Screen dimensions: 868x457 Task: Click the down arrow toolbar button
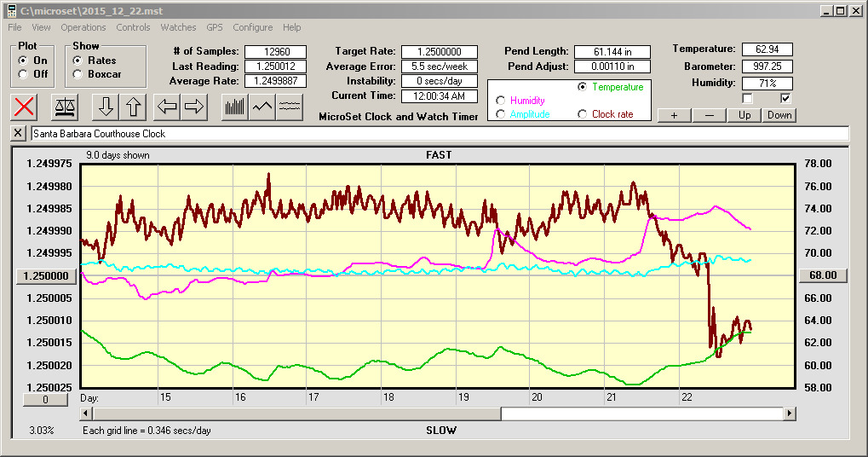click(106, 107)
